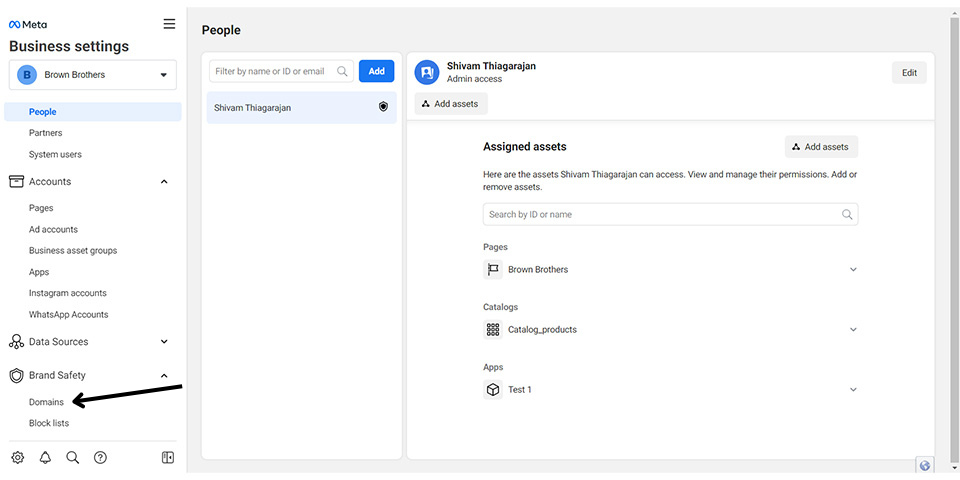
Task: Open Domains in the sidebar
Action: (x=46, y=402)
